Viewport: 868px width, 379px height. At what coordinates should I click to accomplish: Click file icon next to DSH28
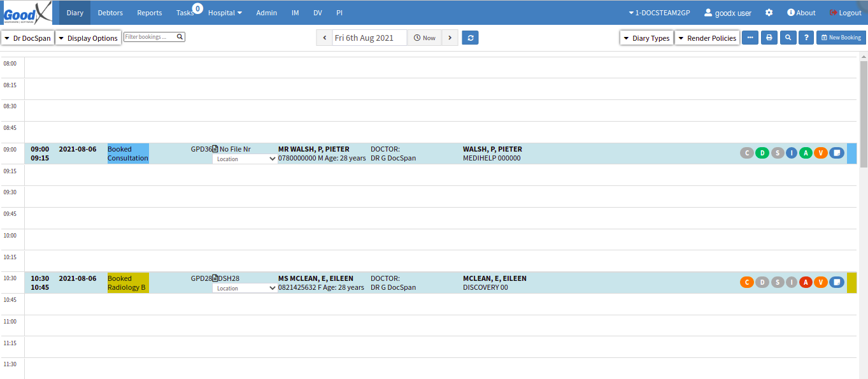[215, 278]
